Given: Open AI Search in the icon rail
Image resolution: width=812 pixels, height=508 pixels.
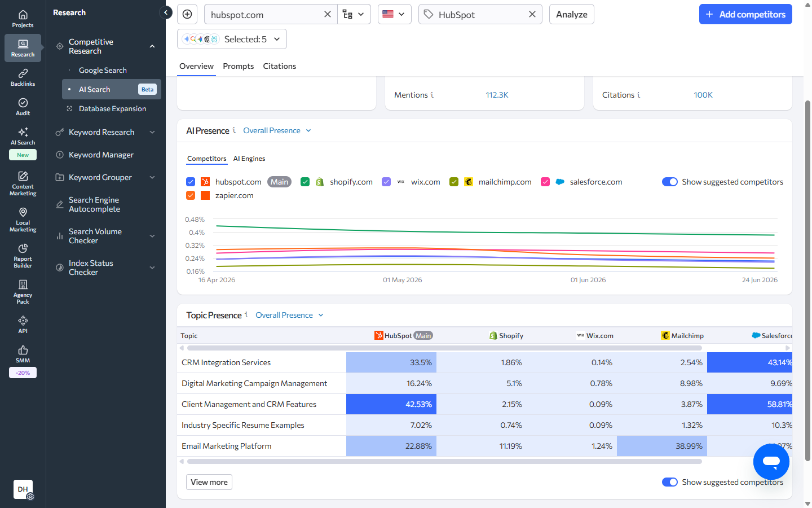Looking at the screenshot, I should pos(23,136).
